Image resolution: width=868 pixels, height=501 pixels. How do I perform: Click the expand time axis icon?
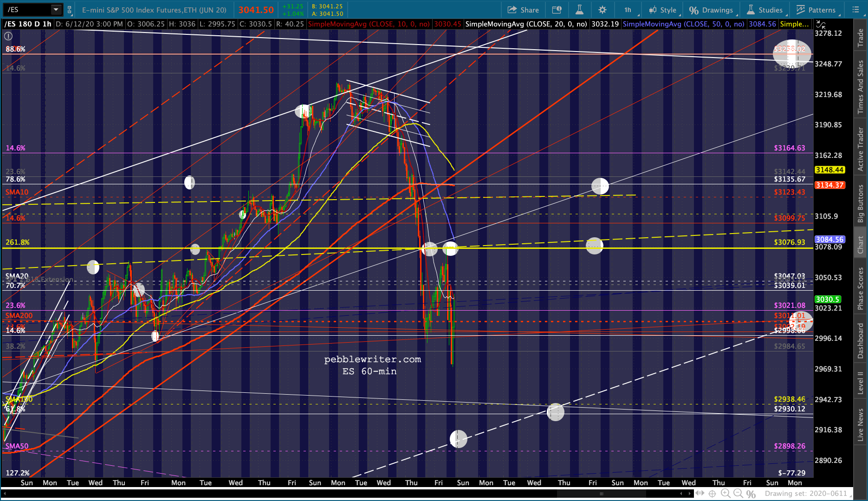700,494
